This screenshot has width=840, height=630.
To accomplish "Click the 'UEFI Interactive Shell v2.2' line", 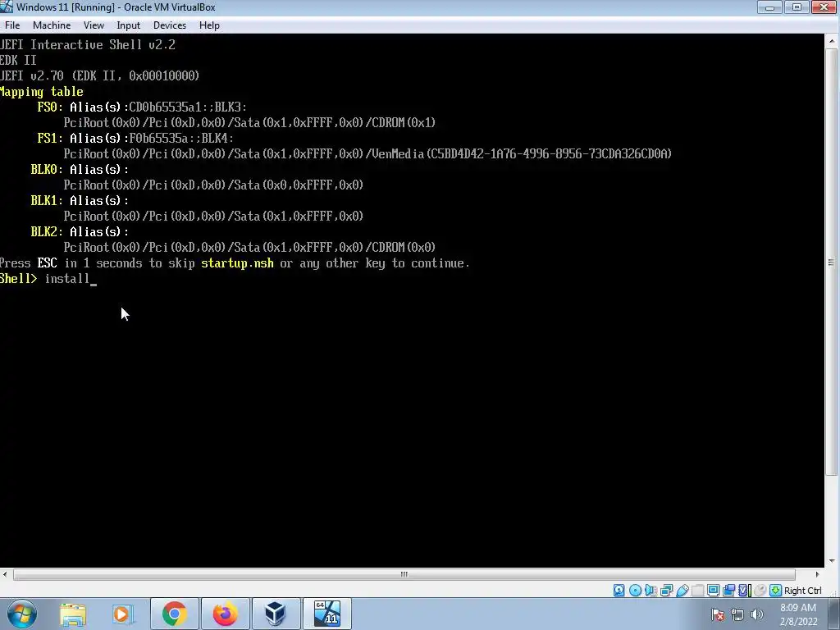I will pos(88,44).
